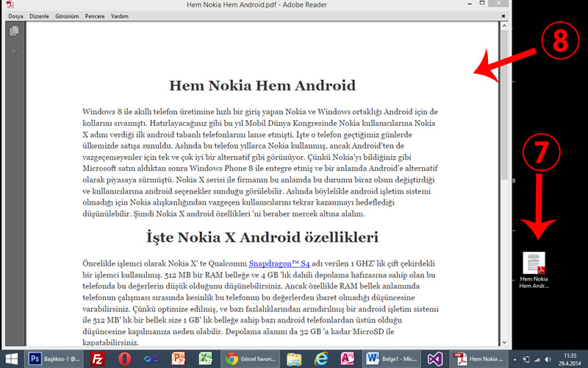The width and height of the screenshot is (588, 368).
Task: Launch Visual Studio from the taskbar
Action: tap(434, 359)
